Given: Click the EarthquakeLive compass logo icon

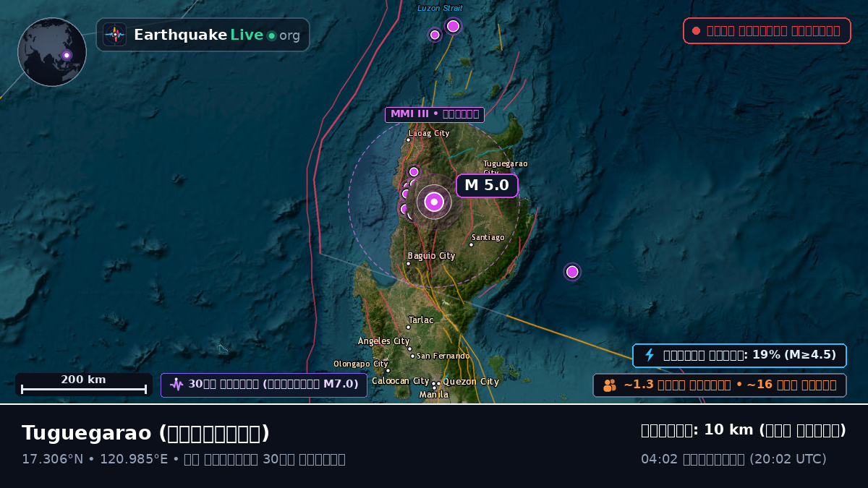Looking at the screenshot, I should click(x=114, y=35).
